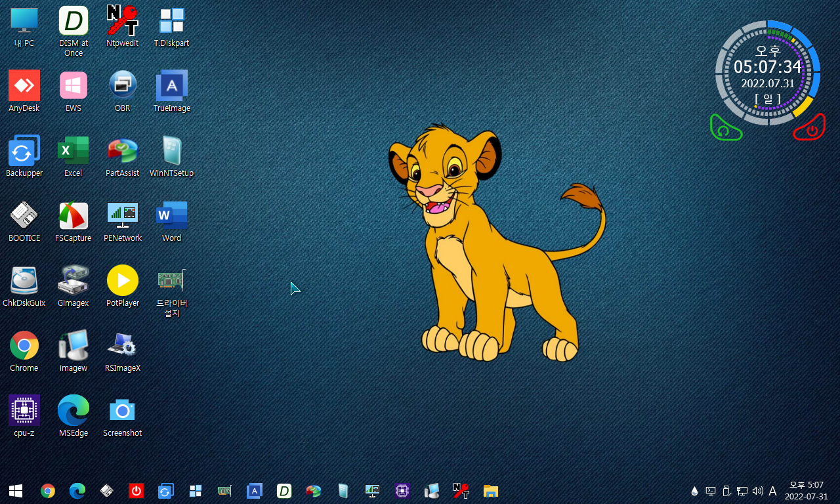The height and width of the screenshot is (504, 840).
Task: Open the imagew desktop icon
Action: (x=73, y=352)
